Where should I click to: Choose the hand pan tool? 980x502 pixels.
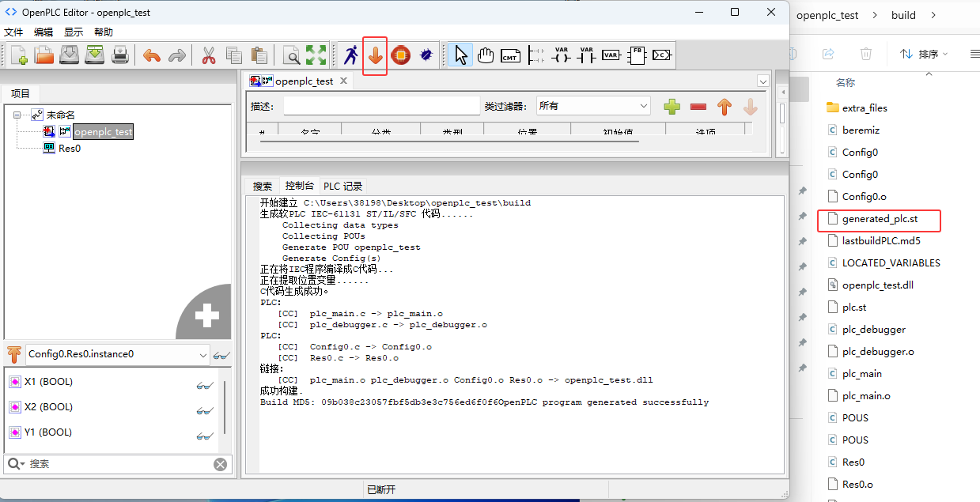coord(486,55)
